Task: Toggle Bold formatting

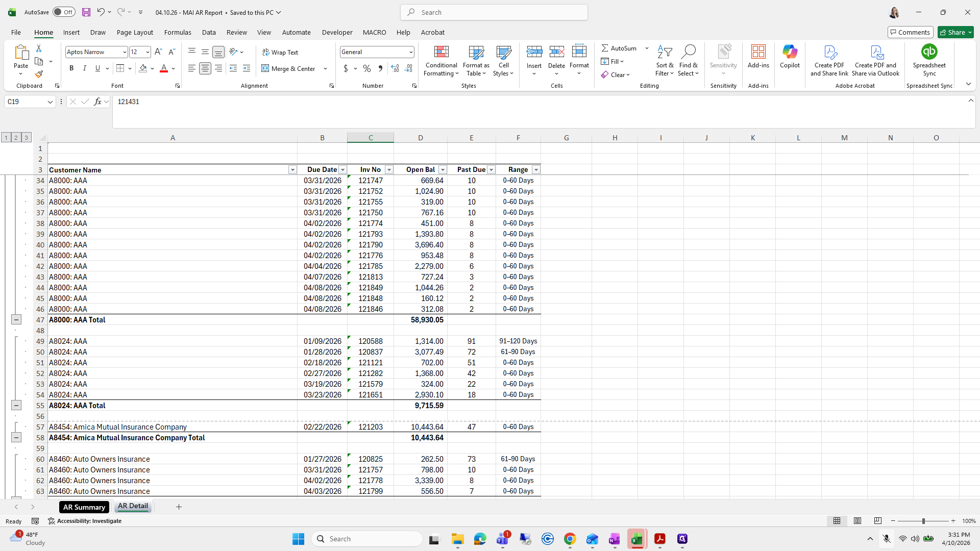Action: pos(71,68)
